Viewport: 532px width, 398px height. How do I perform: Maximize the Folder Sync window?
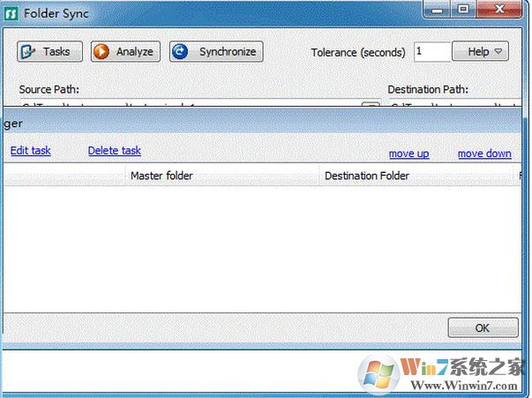(x=463, y=10)
